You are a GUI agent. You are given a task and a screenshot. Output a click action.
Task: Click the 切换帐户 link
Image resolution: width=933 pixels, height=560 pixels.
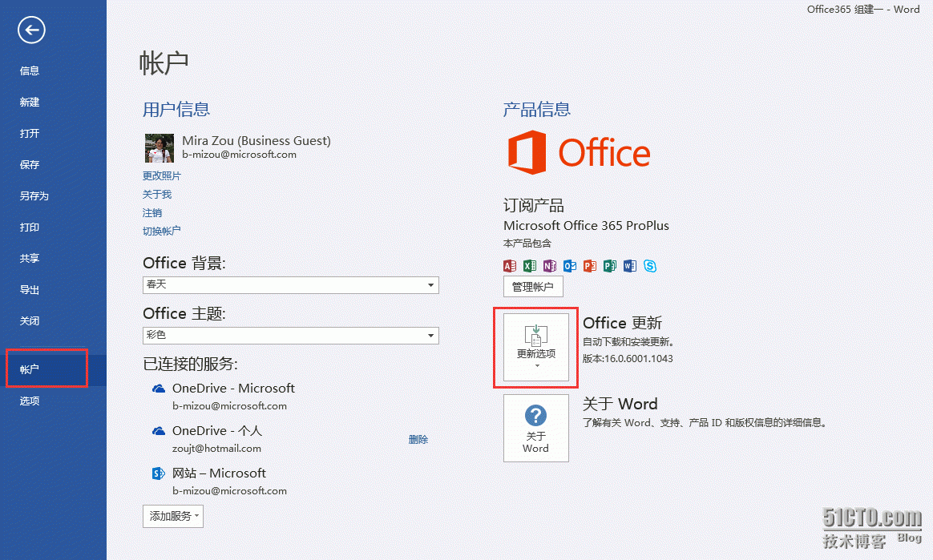(161, 232)
